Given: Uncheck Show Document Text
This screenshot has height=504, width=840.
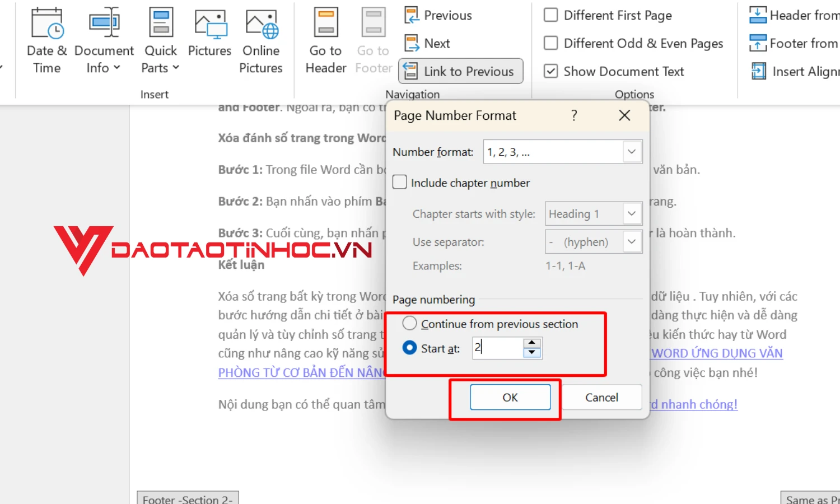Looking at the screenshot, I should tap(551, 71).
